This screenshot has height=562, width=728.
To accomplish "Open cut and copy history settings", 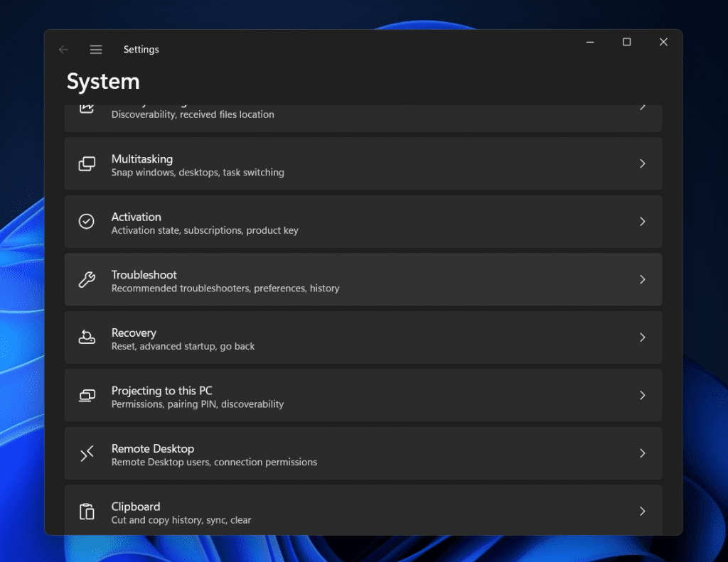I will pos(363,511).
